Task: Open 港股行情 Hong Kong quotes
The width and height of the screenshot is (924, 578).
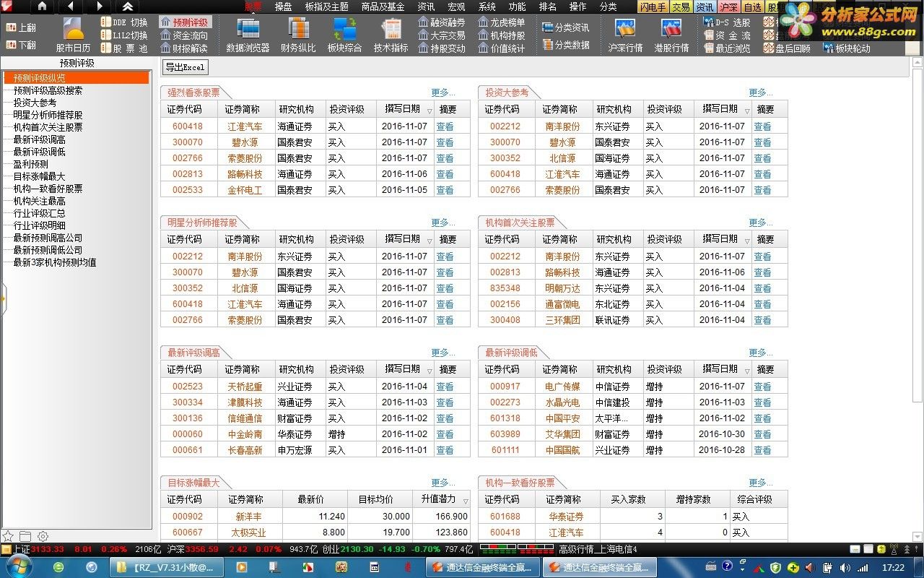Action: tap(671, 35)
